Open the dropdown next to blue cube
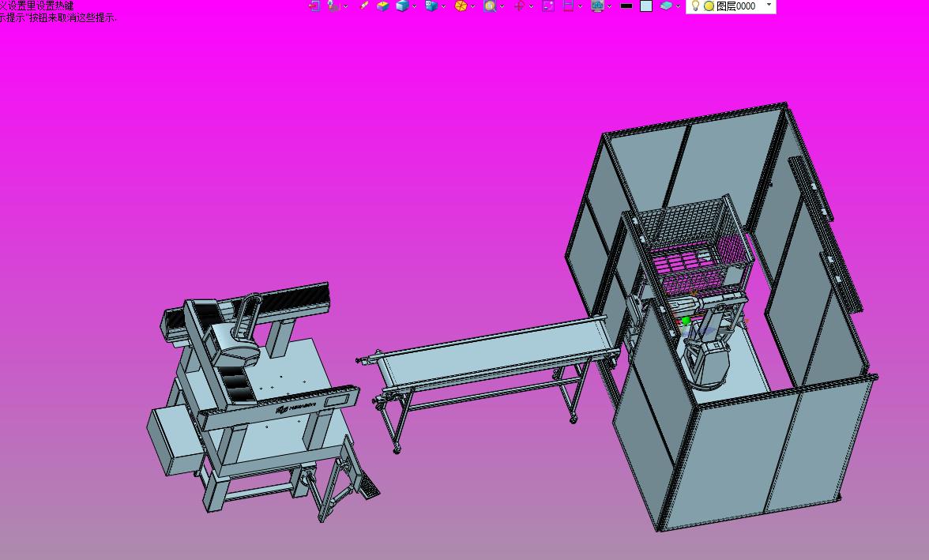 click(414, 6)
